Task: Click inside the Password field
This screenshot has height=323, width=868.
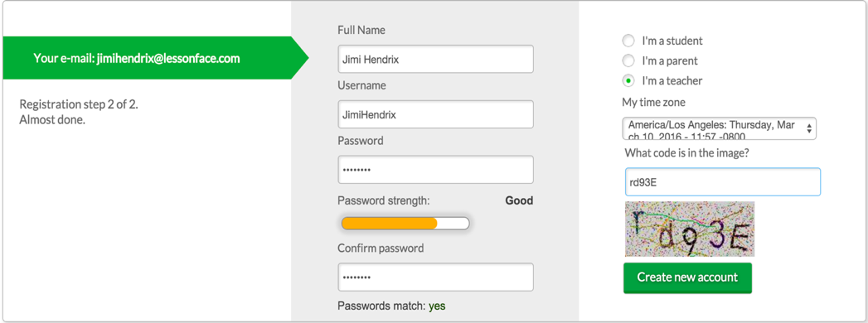Action: click(x=436, y=170)
